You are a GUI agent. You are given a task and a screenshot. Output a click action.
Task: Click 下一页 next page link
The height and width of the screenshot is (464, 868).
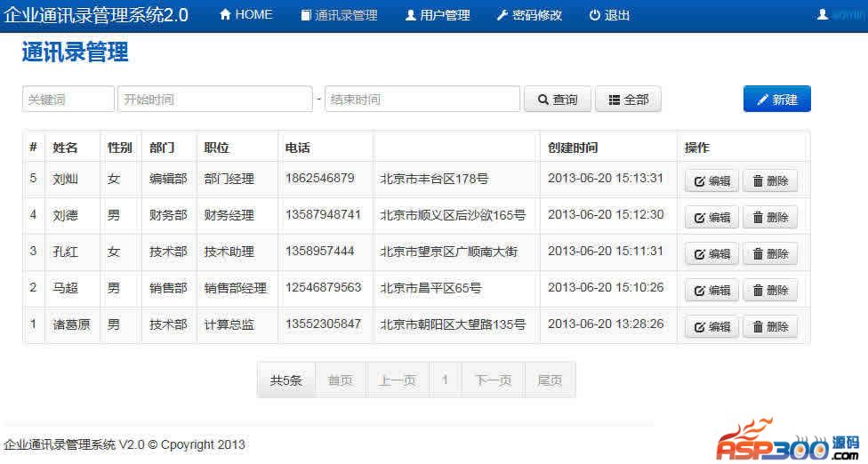point(493,380)
